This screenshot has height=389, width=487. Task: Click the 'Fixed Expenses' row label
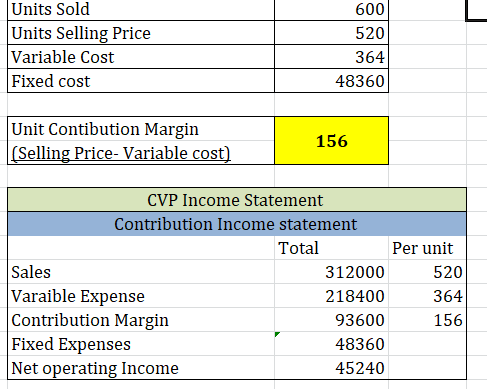point(71,344)
